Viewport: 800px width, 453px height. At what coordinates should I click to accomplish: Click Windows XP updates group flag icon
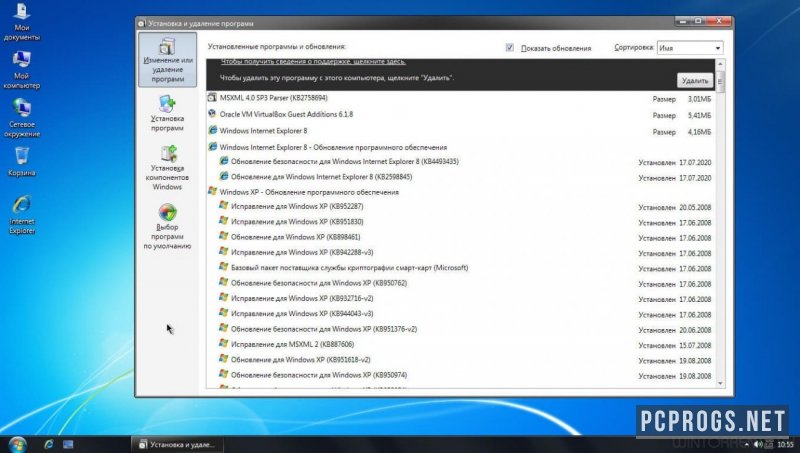tap(212, 191)
